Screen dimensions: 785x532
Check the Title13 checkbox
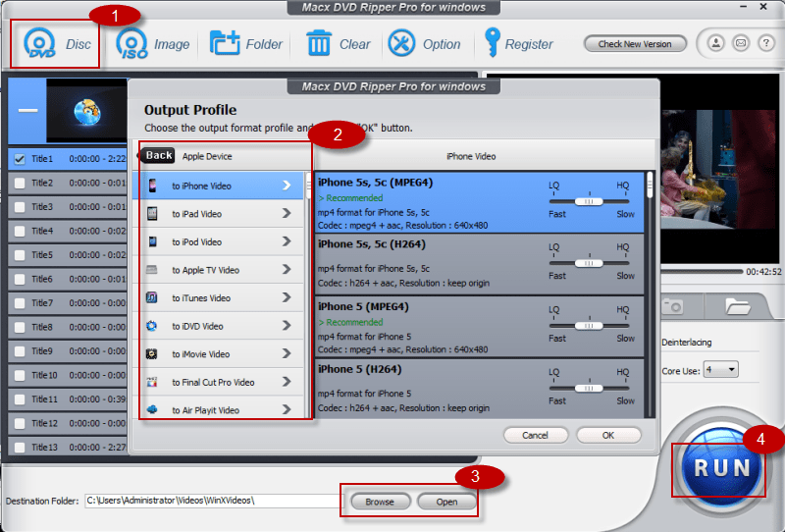[x=20, y=448]
